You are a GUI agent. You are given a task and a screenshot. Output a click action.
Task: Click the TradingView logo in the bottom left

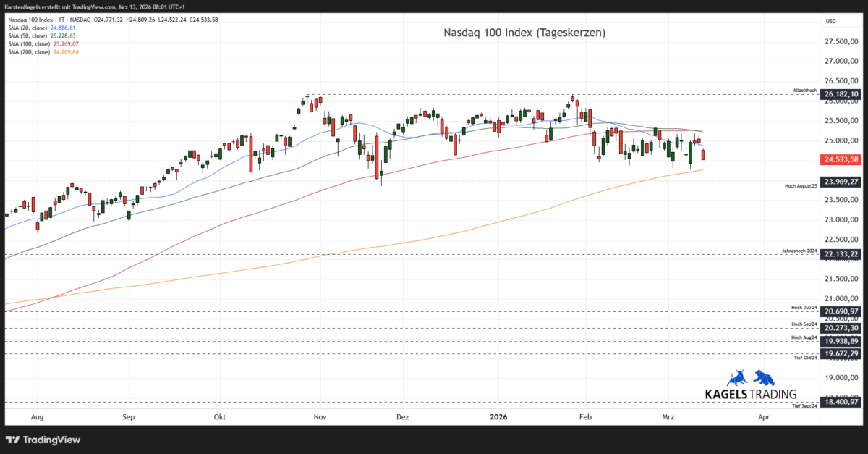42,439
